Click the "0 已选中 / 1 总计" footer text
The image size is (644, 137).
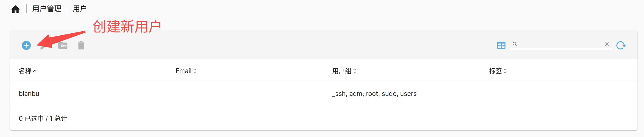coord(43,118)
